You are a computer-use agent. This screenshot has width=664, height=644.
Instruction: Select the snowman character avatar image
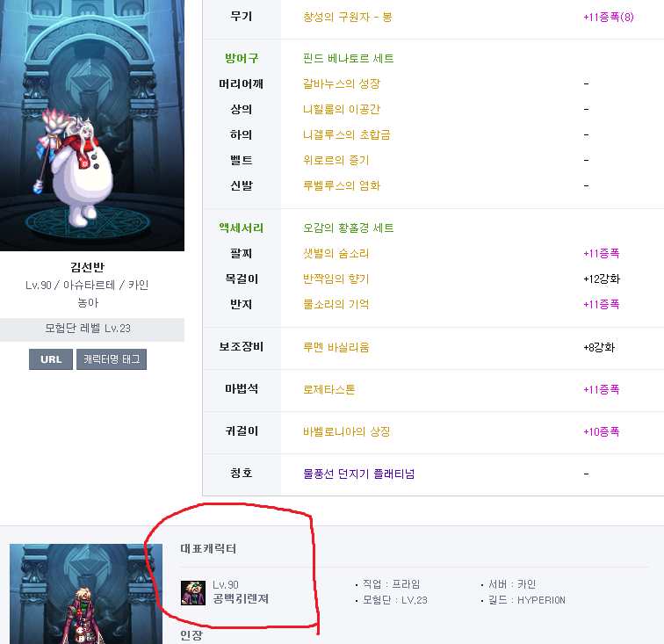tap(92, 126)
